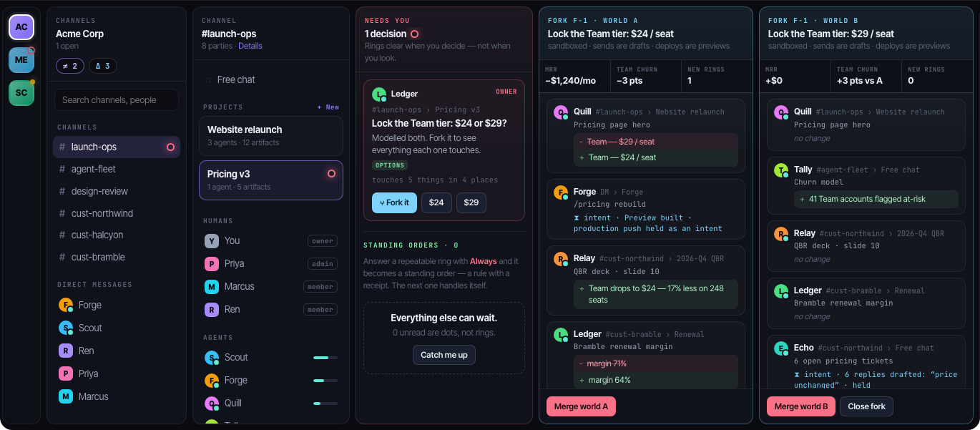This screenshot has width=980, height=430.
Task: Open the cust-northwind channel
Action: [117, 213]
